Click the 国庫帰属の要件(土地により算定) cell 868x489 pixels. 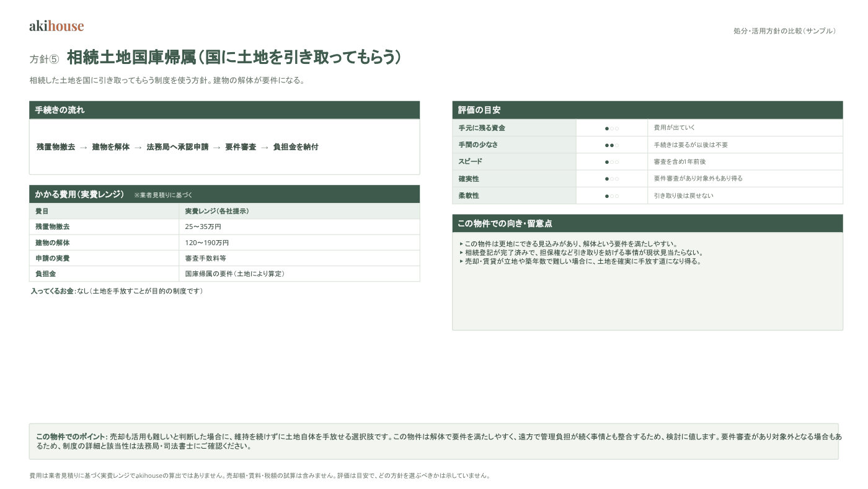299,274
